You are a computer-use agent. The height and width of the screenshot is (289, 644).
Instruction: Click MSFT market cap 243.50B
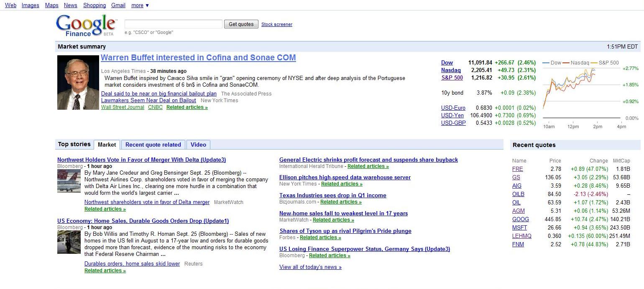click(619, 228)
